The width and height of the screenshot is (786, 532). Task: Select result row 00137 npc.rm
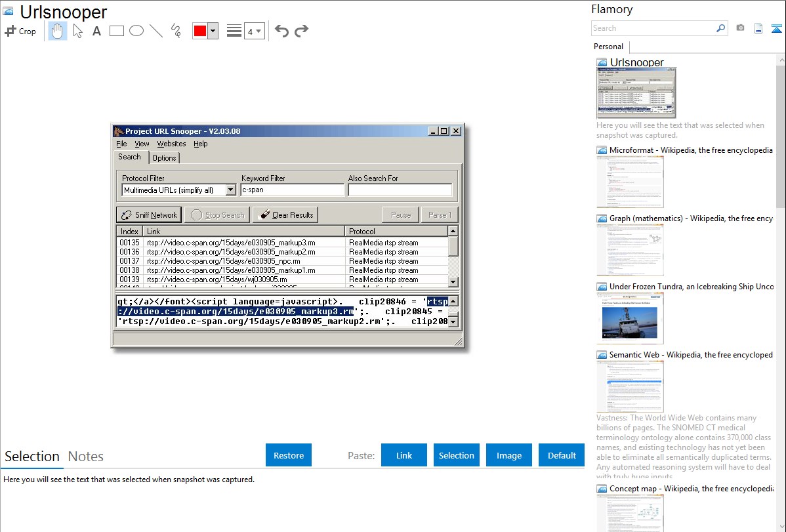(282, 261)
